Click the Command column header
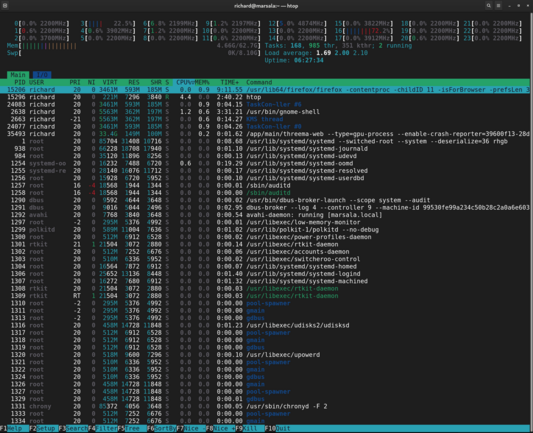533x433 pixels. click(259, 82)
